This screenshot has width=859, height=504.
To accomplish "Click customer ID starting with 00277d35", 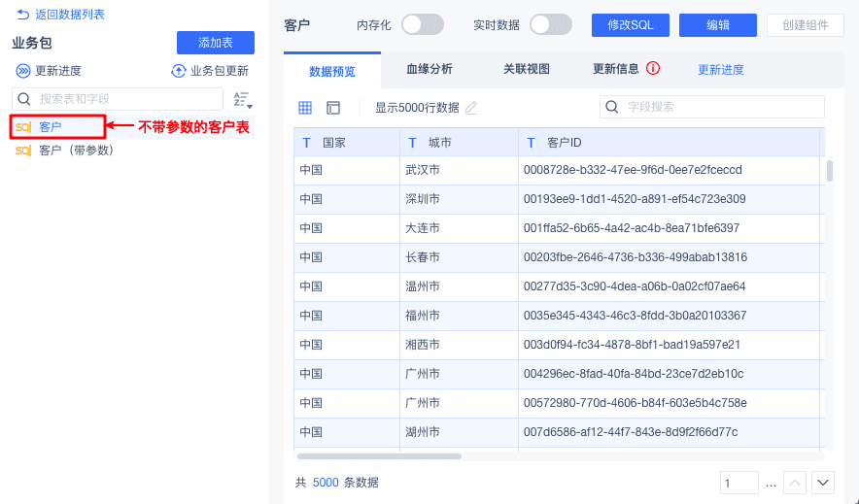I will coord(635,286).
